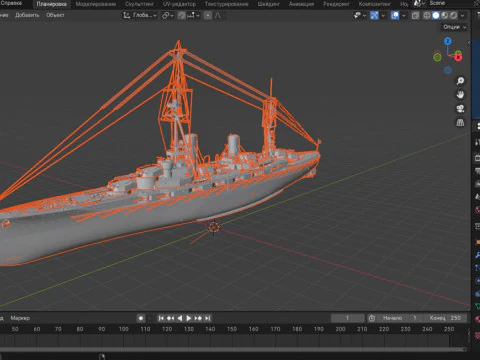Click the Начало start frame field
This screenshot has height=360, width=480.
coord(399,318)
